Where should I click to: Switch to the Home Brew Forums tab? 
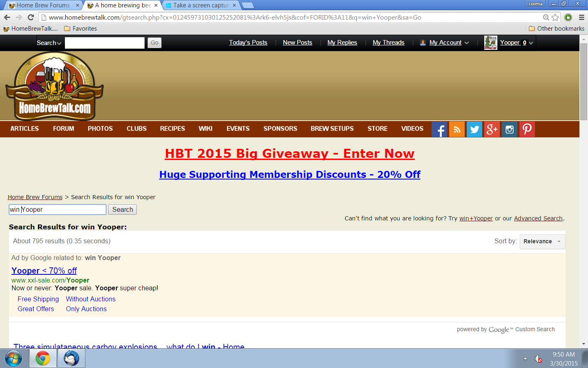tap(44, 5)
